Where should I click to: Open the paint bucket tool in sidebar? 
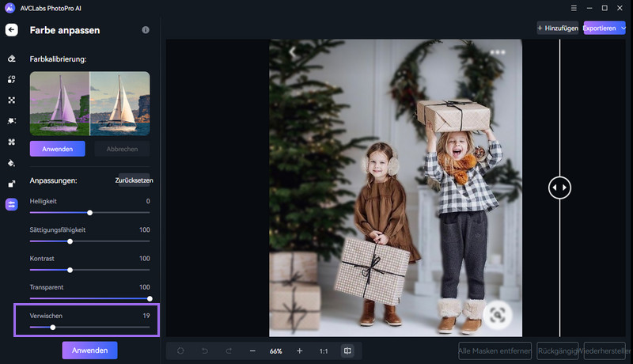[x=11, y=163]
